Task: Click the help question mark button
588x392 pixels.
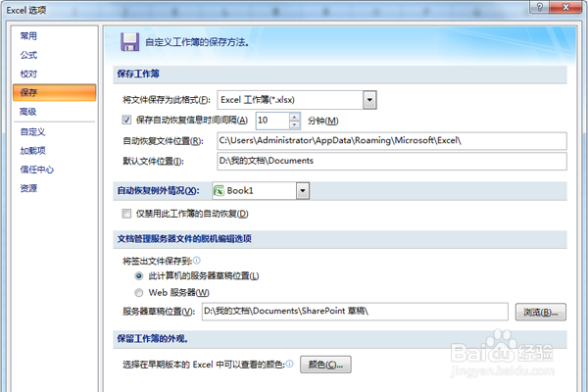Action: click(x=540, y=7)
